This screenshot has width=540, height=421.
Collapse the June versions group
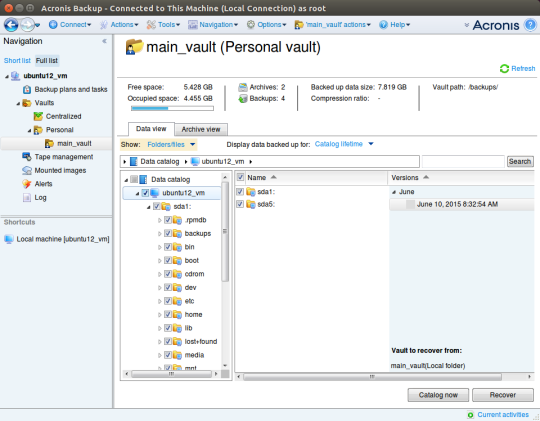click(394, 192)
